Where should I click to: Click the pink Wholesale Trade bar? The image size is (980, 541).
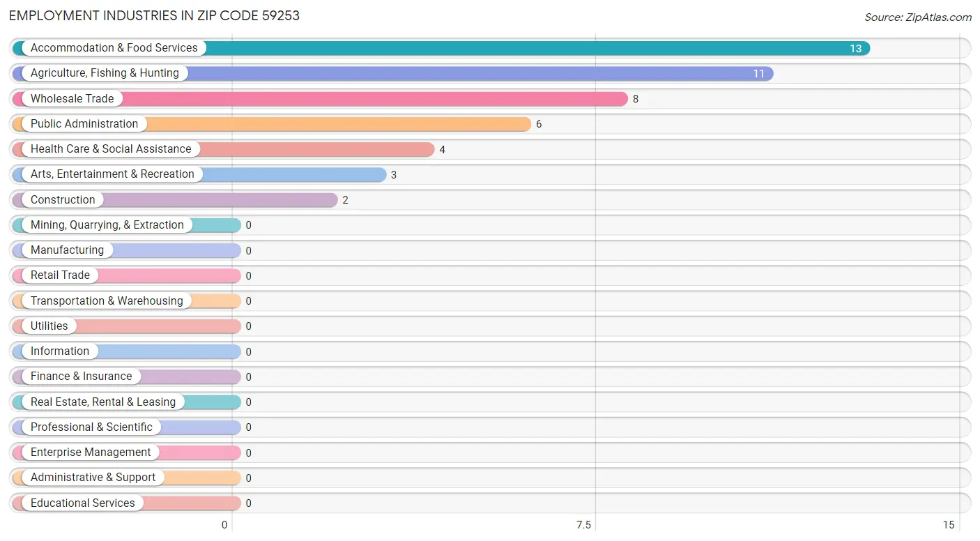pos(320,99)
